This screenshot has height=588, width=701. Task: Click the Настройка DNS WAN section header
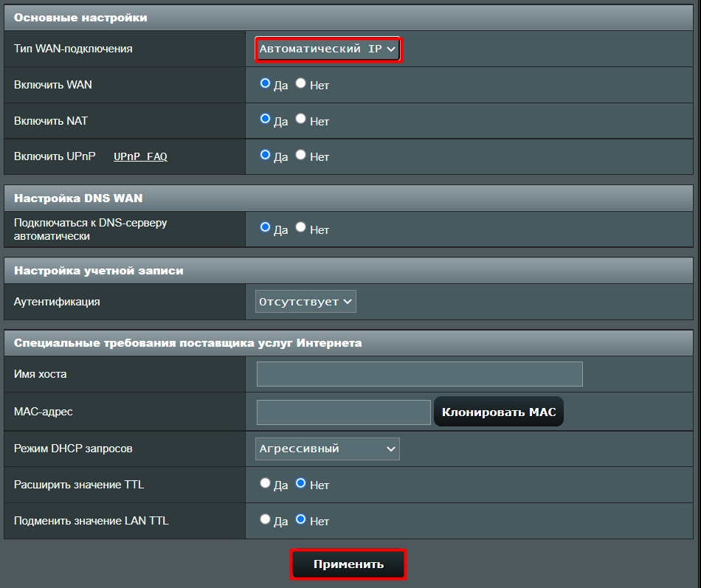[x=349, y=198]
